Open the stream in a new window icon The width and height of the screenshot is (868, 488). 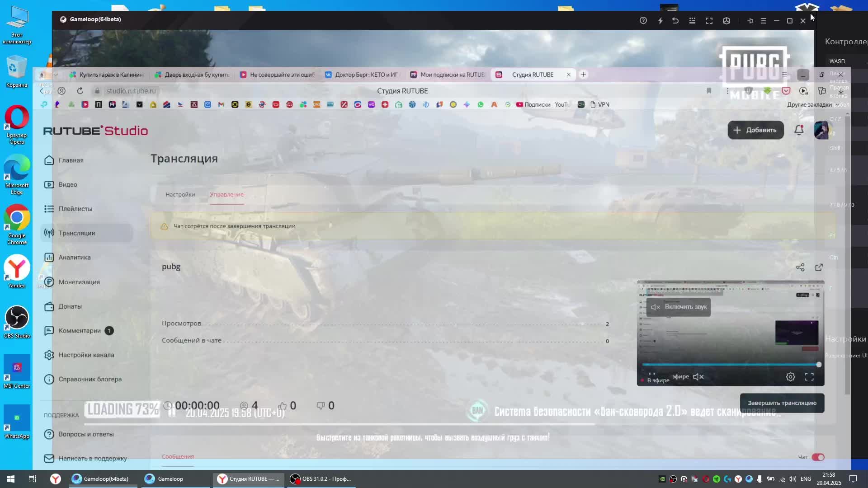(x=819, y=267)
